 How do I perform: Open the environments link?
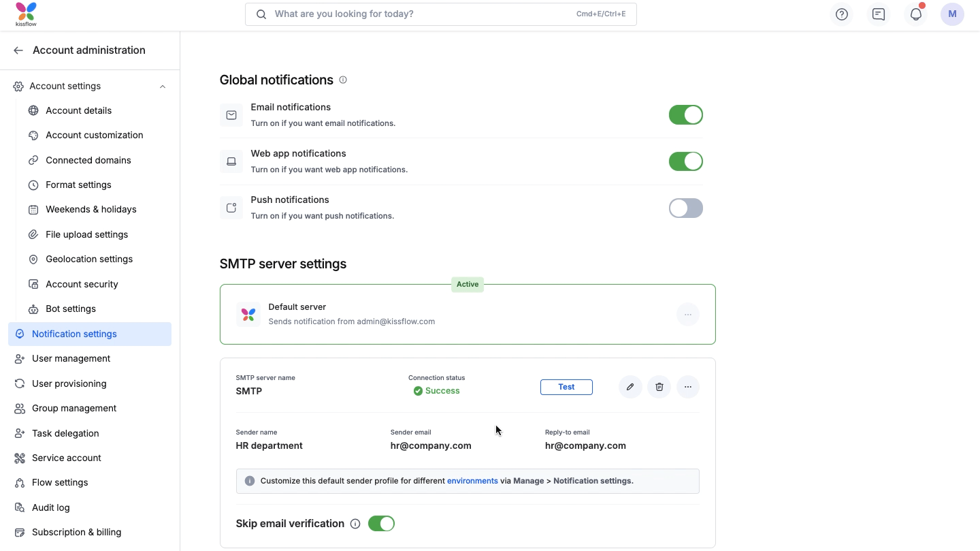click(472, 481)
